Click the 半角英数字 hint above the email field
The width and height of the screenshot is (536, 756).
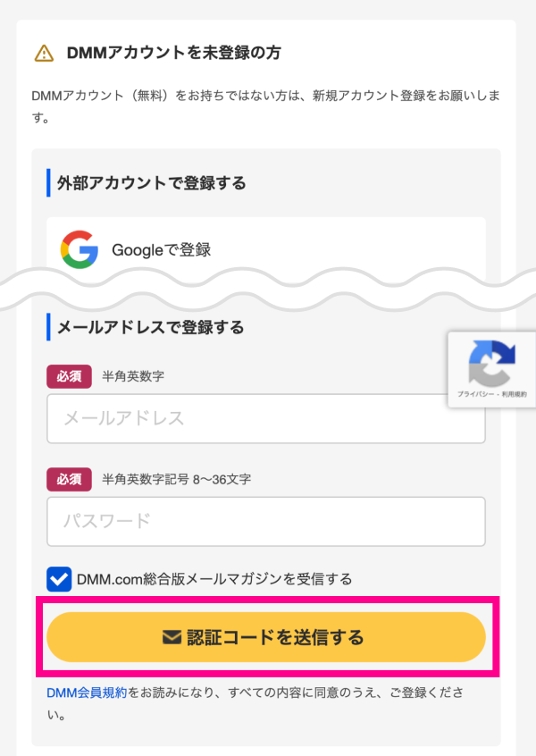click(x=133, y=376)
